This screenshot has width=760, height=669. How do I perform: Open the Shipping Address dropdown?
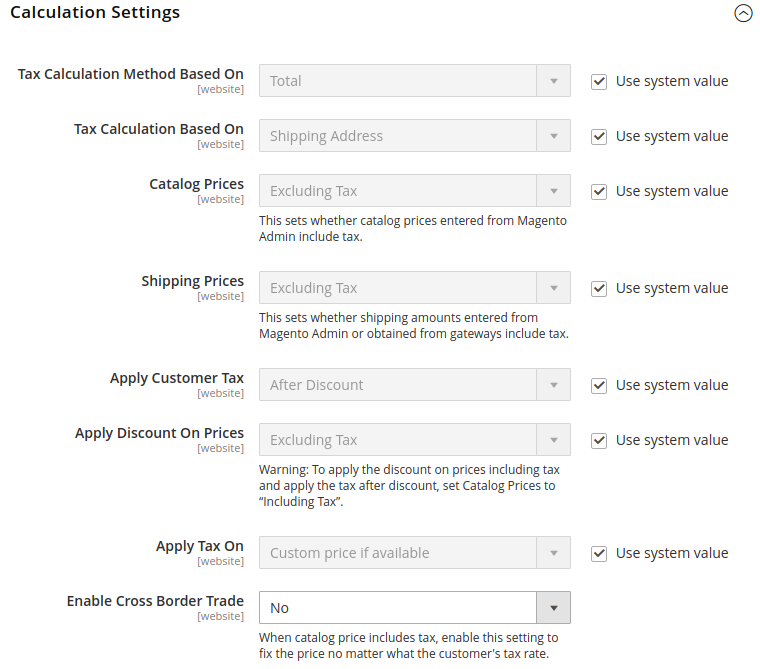pos(398,136)
